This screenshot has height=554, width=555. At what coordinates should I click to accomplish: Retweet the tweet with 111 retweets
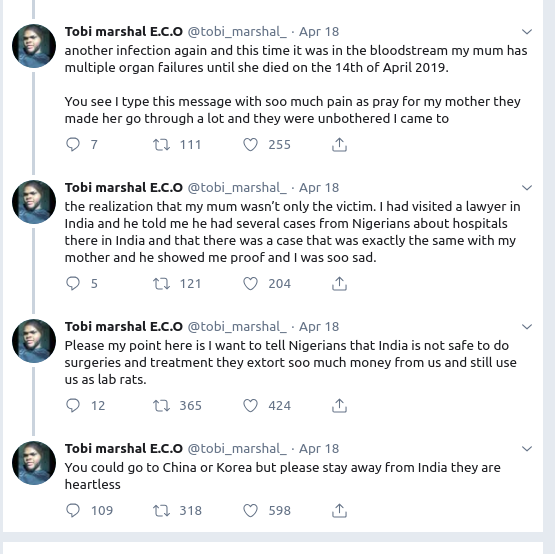point(161,144)
